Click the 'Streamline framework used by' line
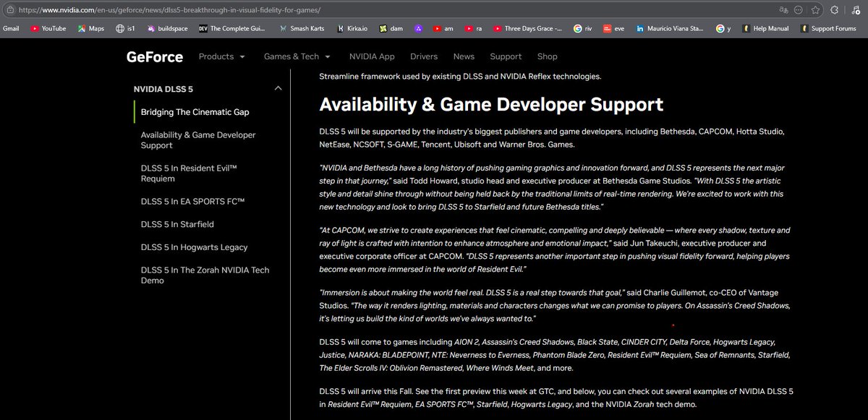This screenshot has height=420, width=868. click(460, 76)
